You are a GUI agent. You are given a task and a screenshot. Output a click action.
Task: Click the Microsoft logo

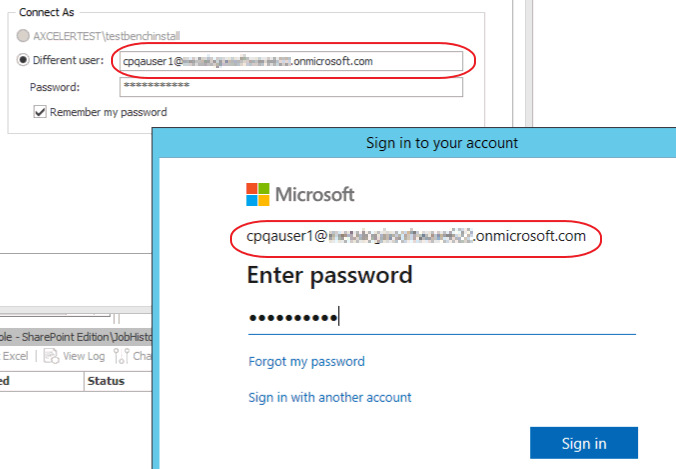click(258, 194)
